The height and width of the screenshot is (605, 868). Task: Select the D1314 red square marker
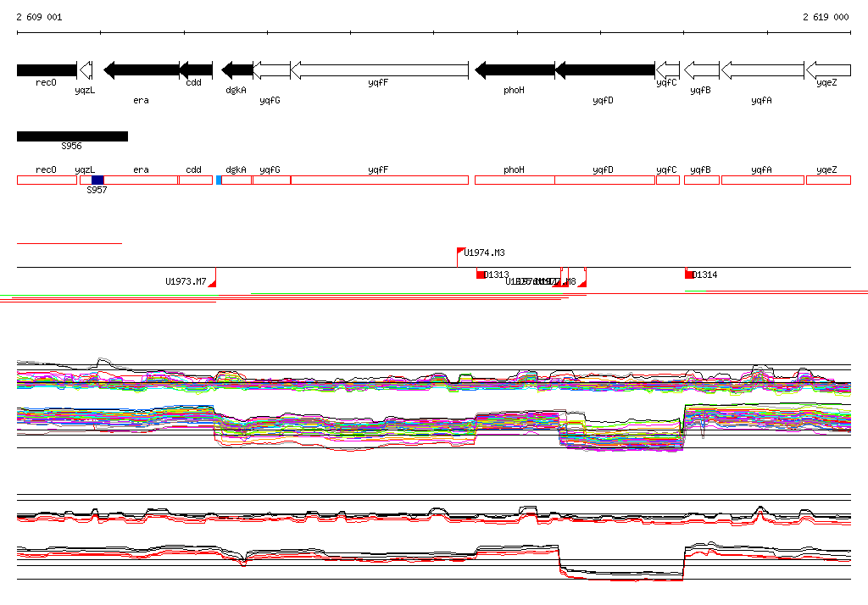click(689, 275)
